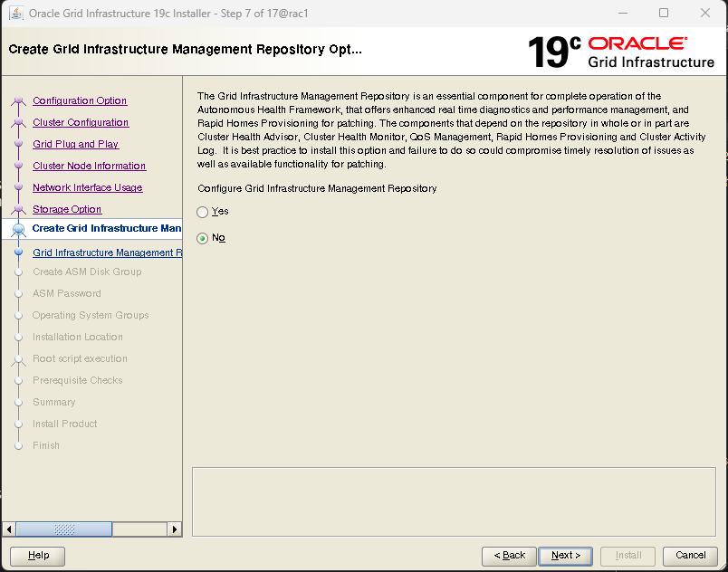Viewport: 728px width, 572px height.
Task: Click the 'Summary' step text
Action: click(53, 403)
